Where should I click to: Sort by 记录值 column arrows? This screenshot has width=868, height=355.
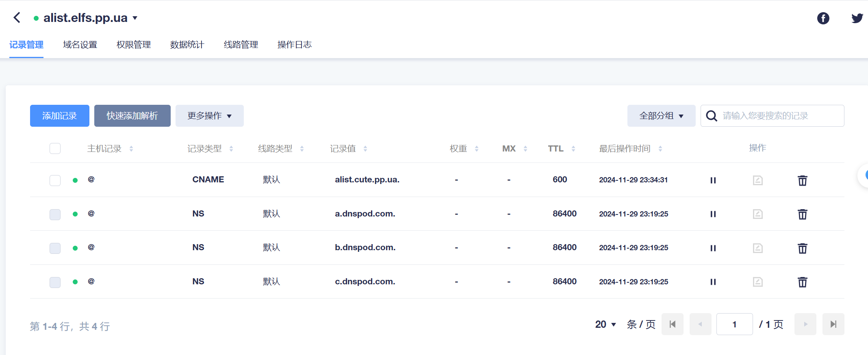[365, 149]
